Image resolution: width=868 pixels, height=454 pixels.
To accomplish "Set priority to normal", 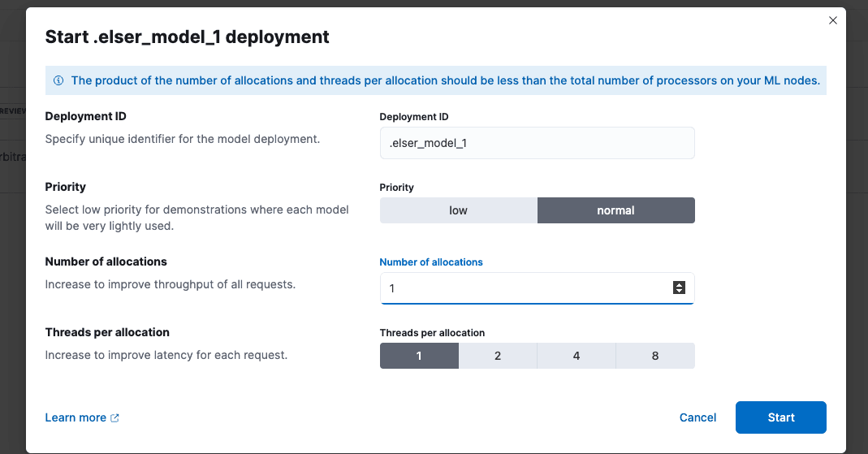I will coord(615,210).
